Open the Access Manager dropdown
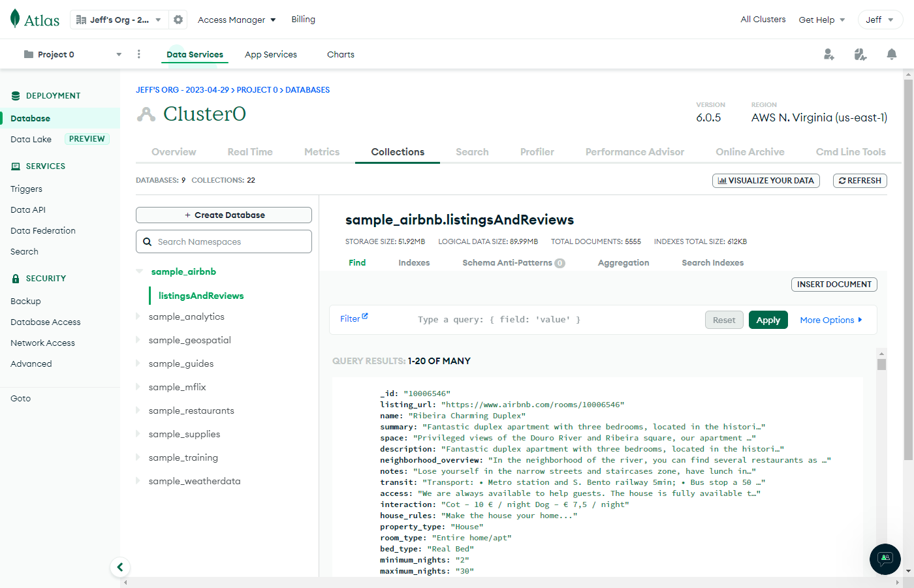 [x=237, y=20]
